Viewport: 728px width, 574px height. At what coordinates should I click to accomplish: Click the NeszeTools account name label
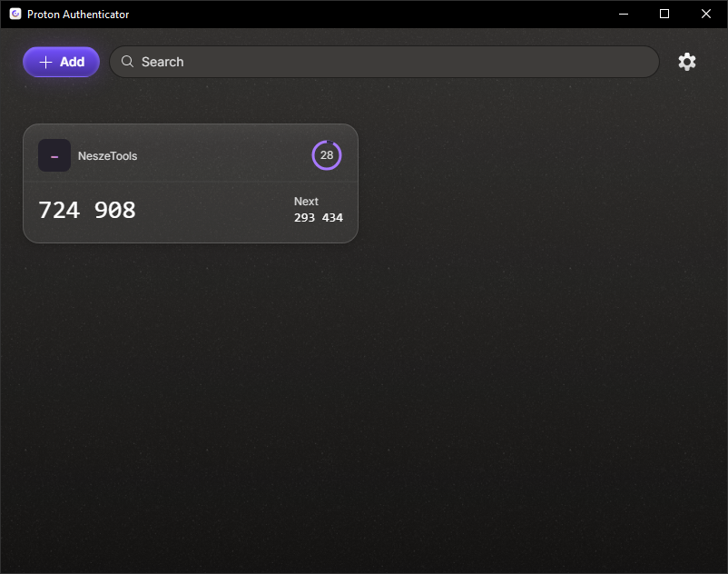(x=107, y=155)
